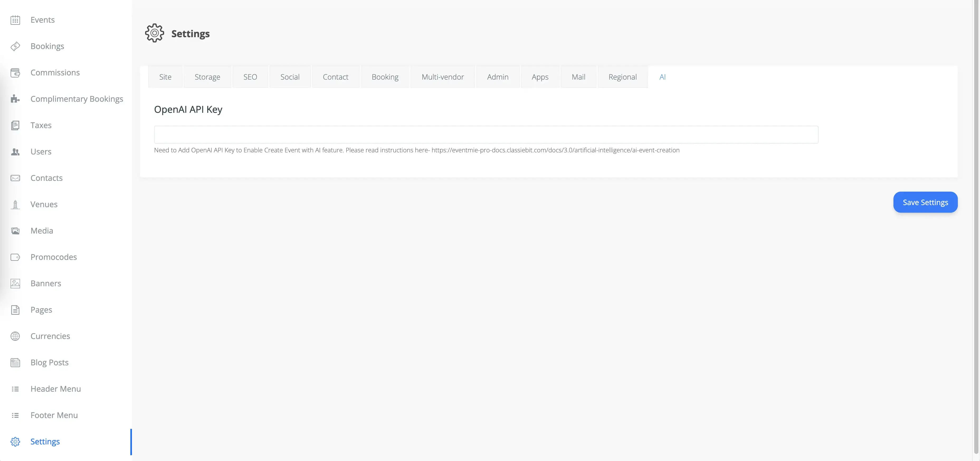Switch to the Regional tab

(x=622, y=76)
